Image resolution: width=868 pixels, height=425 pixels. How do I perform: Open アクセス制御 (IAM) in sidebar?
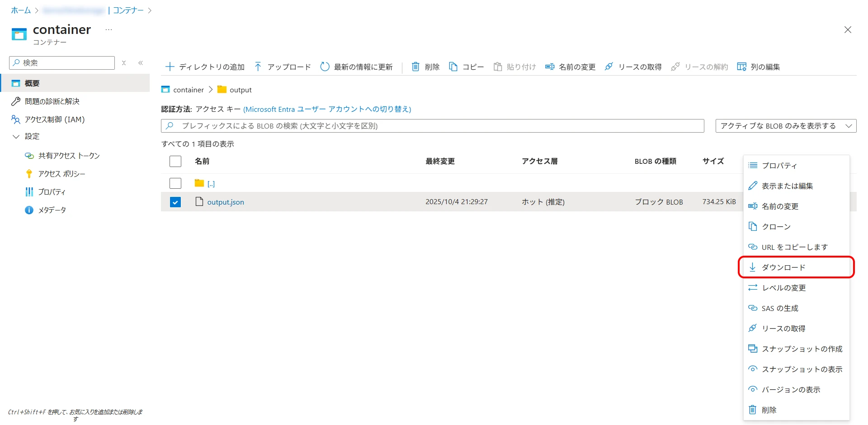[x=54, y=119]
